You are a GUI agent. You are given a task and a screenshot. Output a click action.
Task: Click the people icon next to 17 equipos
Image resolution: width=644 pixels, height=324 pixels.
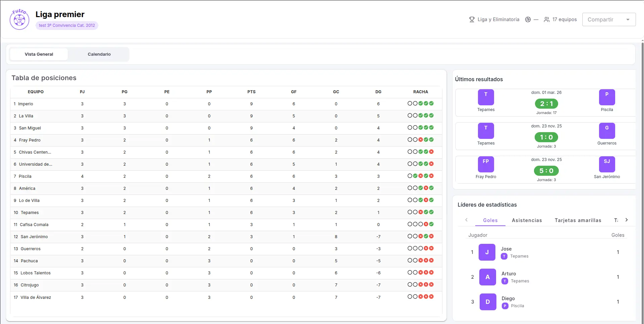[x=546, y=19]
